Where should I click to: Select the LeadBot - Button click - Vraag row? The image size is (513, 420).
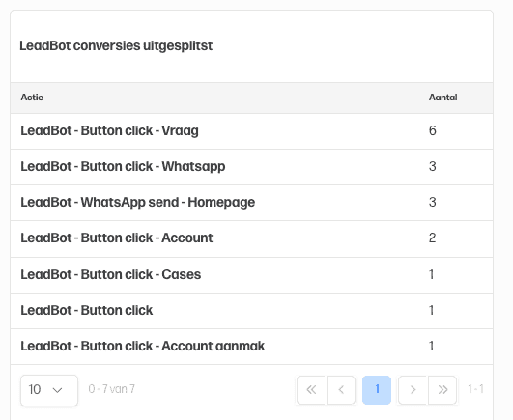coord(251,131)
